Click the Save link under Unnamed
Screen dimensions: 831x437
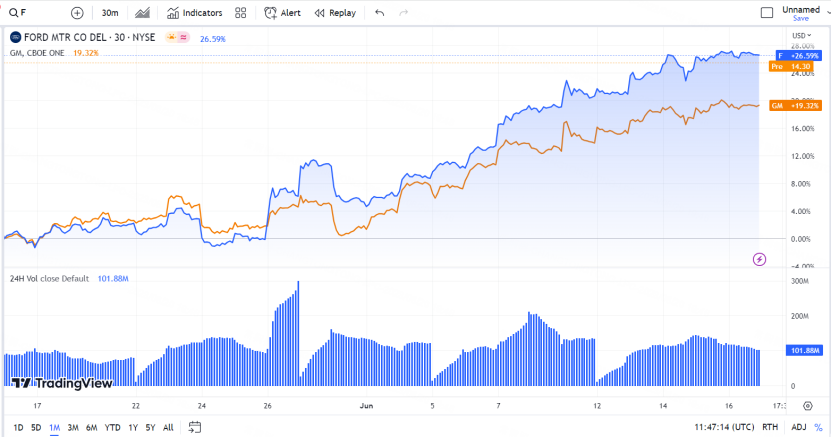[801, 19]
